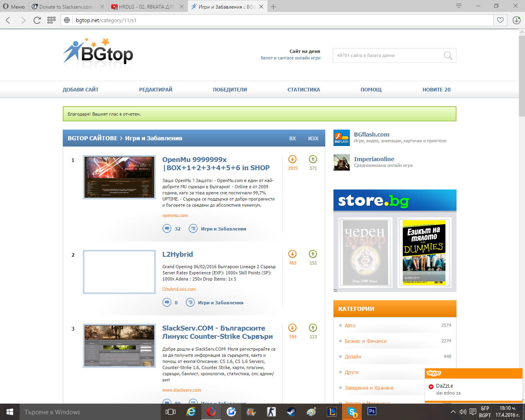Open СТАТИСТИКА menu item

304,89
